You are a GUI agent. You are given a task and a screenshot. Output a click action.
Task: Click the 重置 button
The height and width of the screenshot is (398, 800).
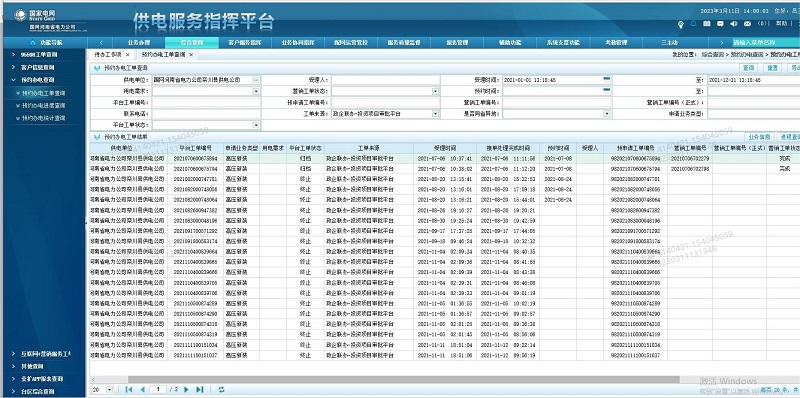[772, 68]
